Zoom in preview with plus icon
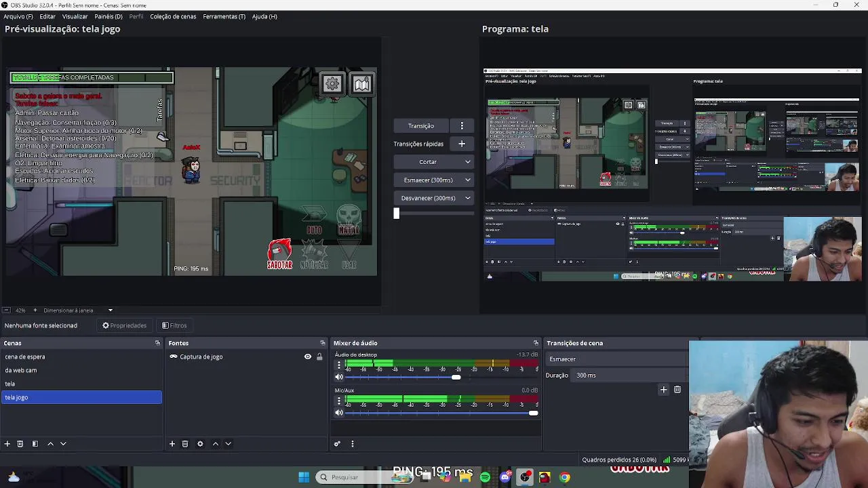Image resolution: width=868 pixels, height=488 pixels. tap(35, 310)
